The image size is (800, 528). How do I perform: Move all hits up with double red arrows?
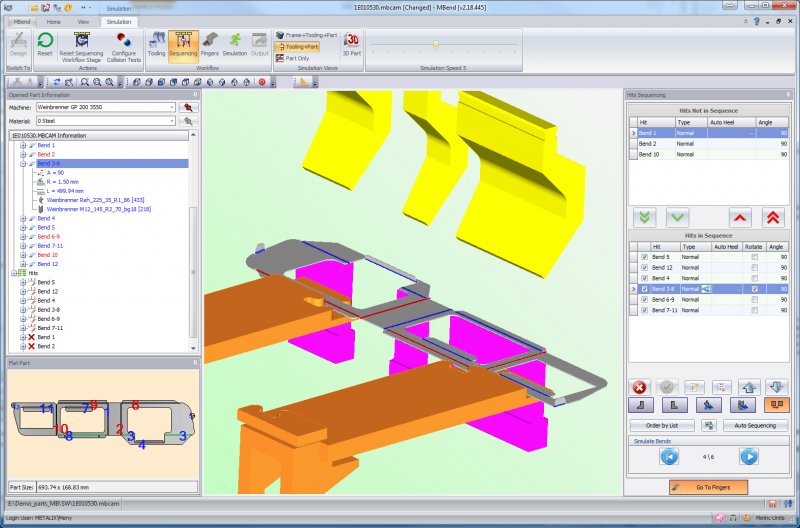pos(772,218)
